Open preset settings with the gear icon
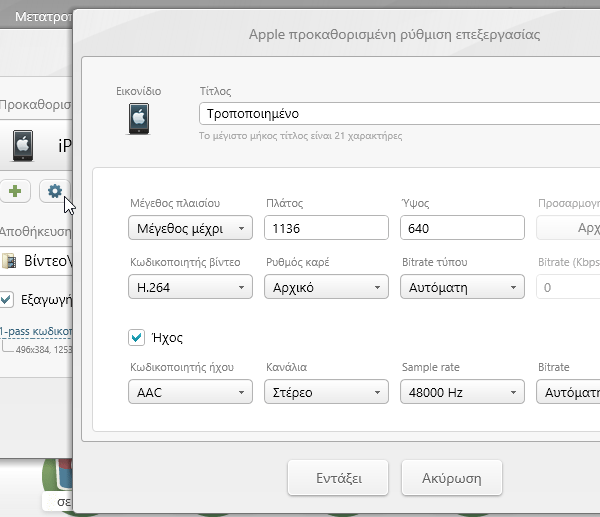Viewport: 600px width, 517px height. 55,191
